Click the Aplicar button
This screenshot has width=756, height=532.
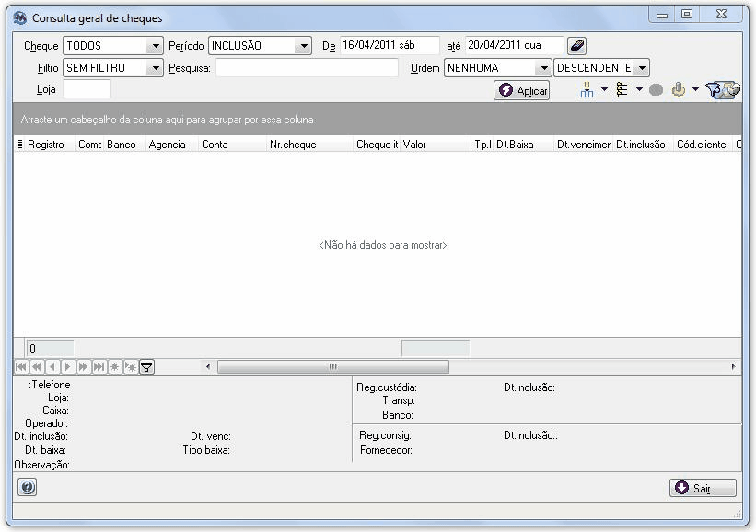pyautogui.click(x=522, y=90)
